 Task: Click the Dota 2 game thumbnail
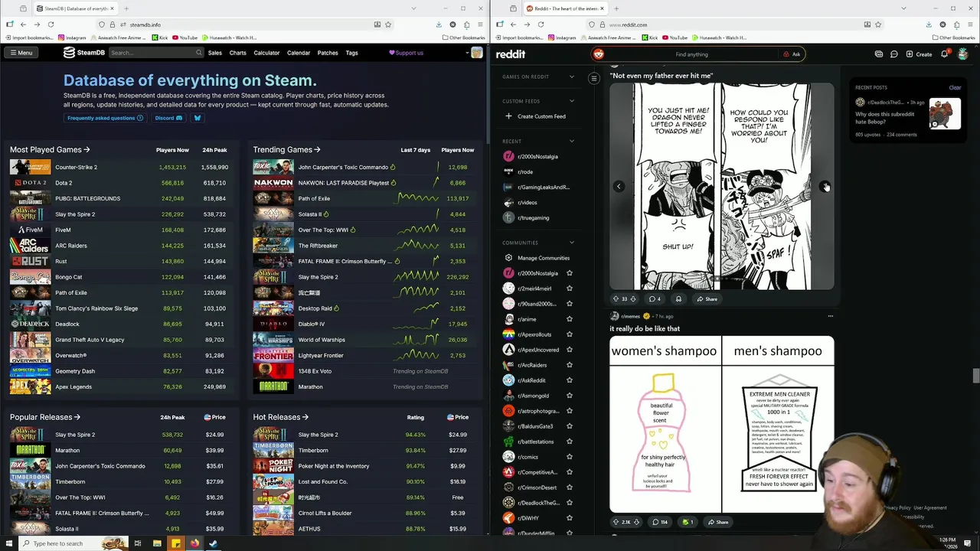pos(31,183)
